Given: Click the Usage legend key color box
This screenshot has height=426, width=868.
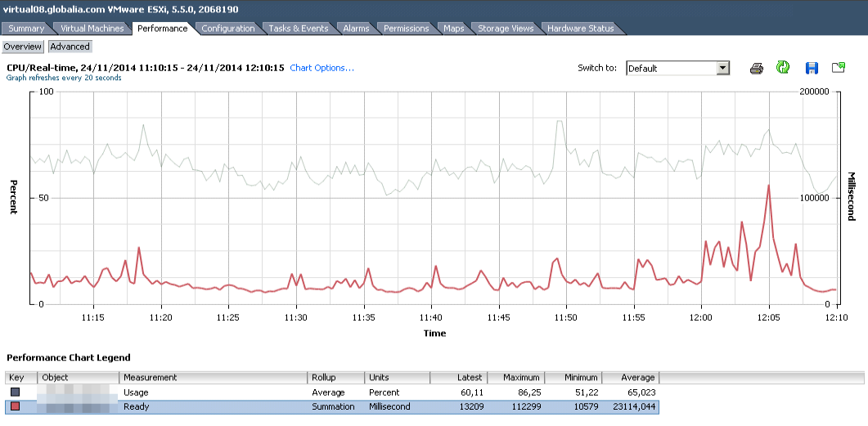Looking at the screenshot, I should point(16,392).
